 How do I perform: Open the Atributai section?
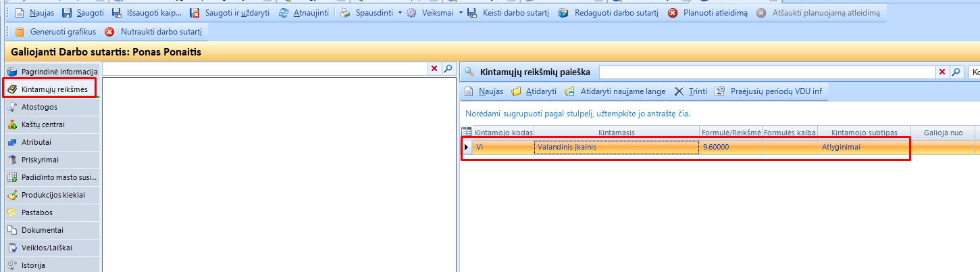(51, 142)
